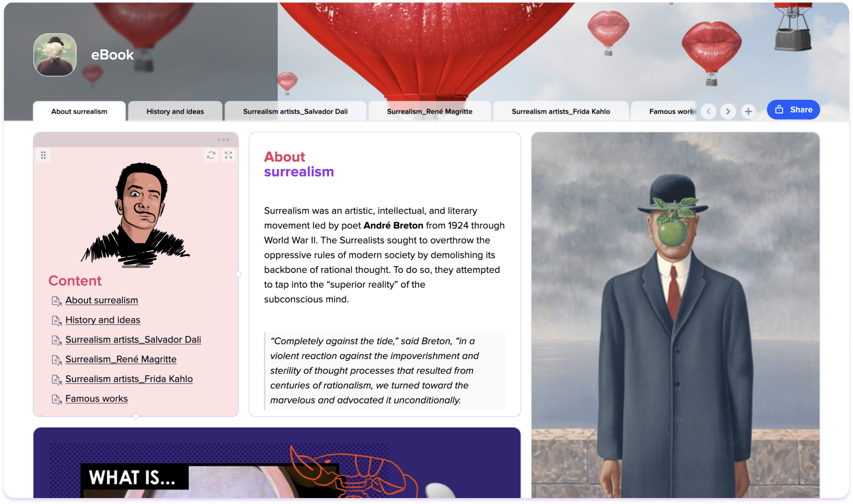Click the refresh icon on Content widget
Viewport: 853px width, 504px height.
211,155
